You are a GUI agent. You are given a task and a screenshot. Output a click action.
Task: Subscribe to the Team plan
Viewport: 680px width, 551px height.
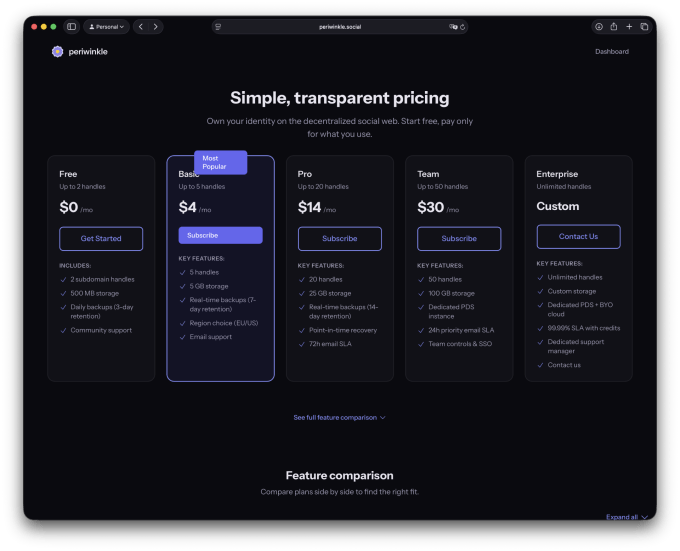tap(459, 238)
